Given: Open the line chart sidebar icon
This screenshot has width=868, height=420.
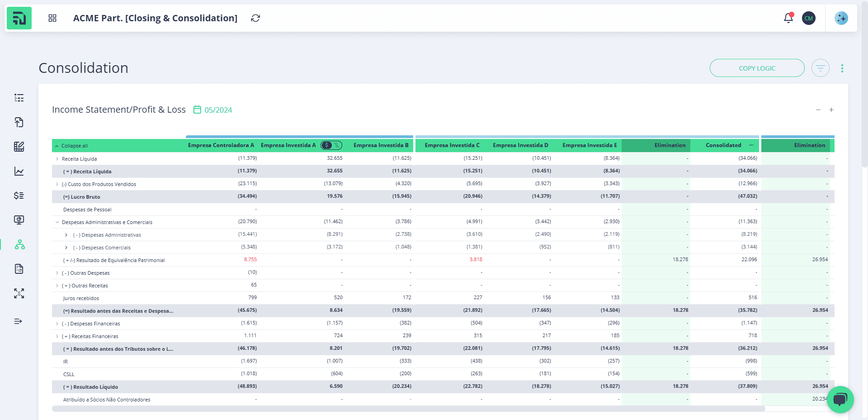Looking at the screenshot, I should [19, 171].
